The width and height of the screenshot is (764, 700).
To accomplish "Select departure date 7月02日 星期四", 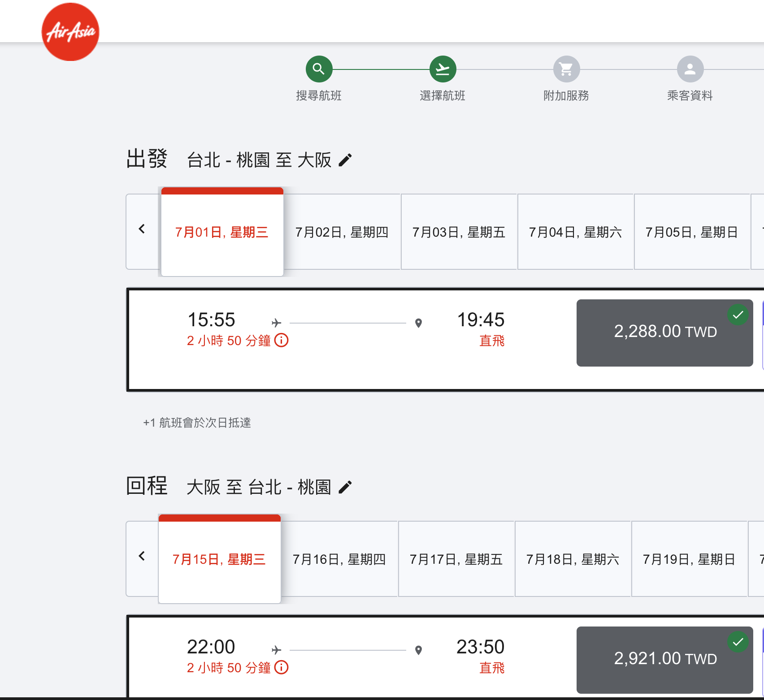I will tap(342, 232).
